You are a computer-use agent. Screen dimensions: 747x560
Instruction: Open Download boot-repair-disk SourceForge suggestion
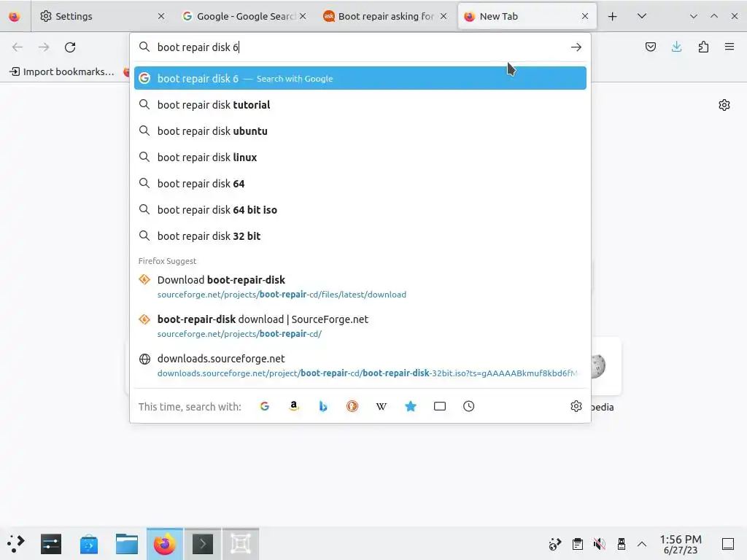360,287
